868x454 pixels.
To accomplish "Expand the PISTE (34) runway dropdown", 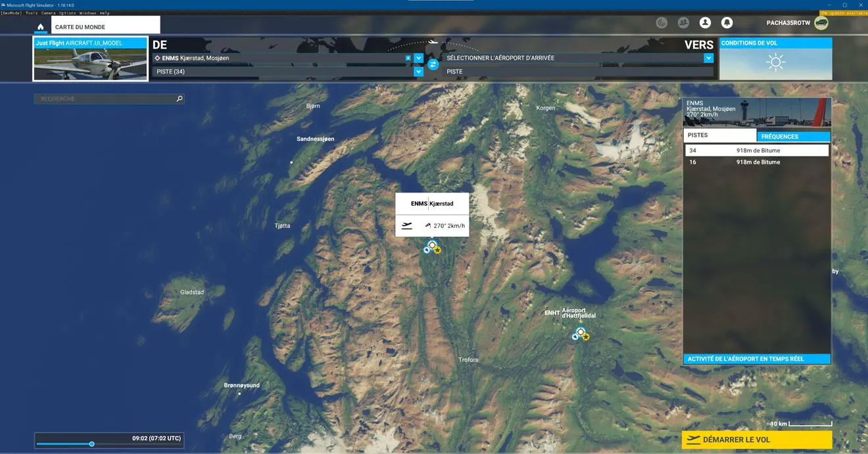I will coord(418,72).
